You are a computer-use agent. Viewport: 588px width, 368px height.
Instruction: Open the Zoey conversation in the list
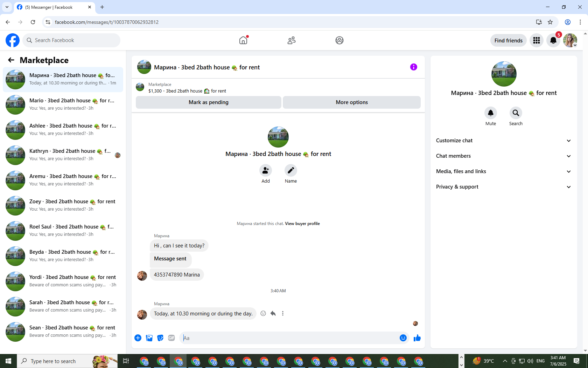pos(63,205)
